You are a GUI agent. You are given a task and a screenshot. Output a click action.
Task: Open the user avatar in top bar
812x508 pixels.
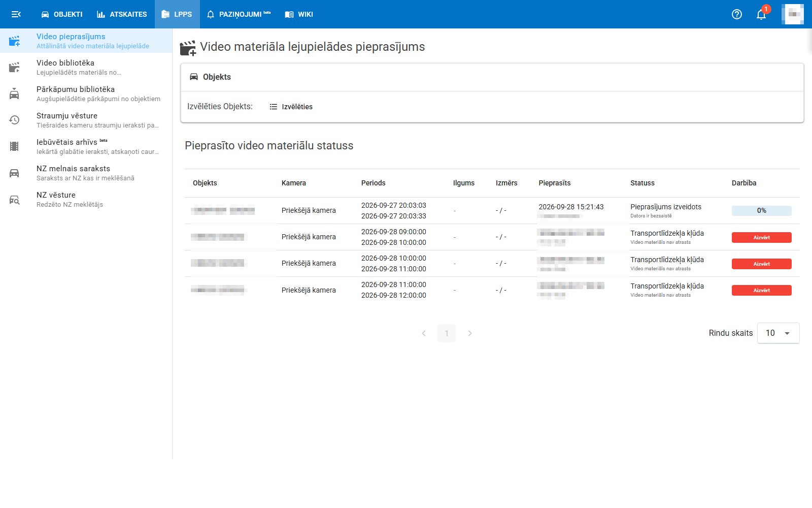pos(792,14)
